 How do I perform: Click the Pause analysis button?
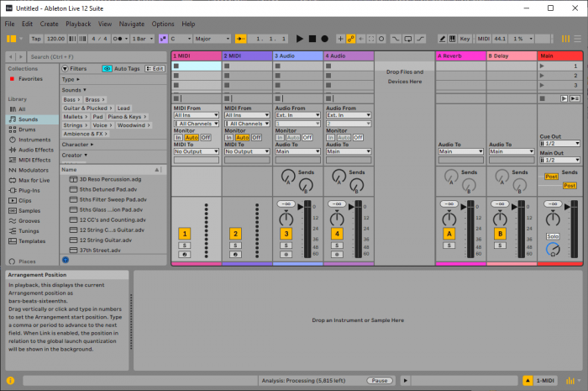(380, 380)
